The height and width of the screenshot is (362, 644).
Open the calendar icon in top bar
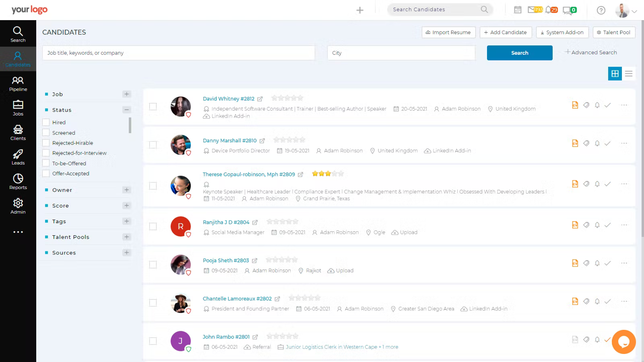point(518,10)
